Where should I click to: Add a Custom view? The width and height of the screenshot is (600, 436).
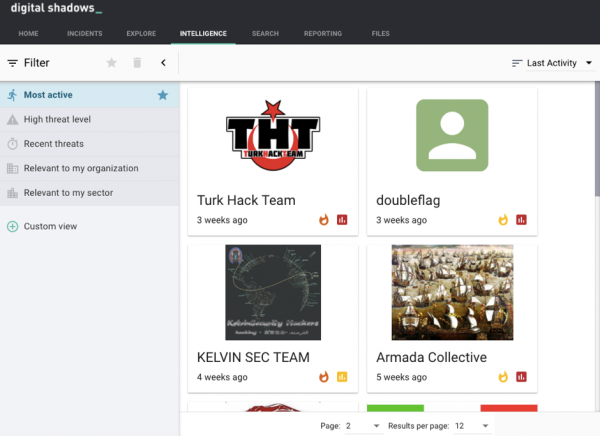pos(50,226)
